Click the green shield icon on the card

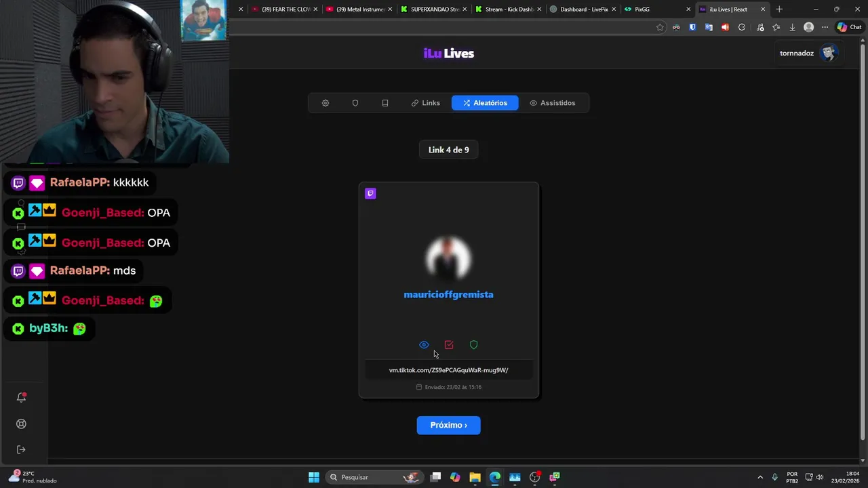pos(474,345)
